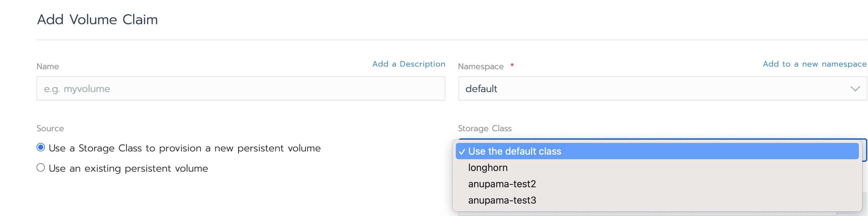Select Use an existing persistent volume
868x216 pixels.
point(40,168)
